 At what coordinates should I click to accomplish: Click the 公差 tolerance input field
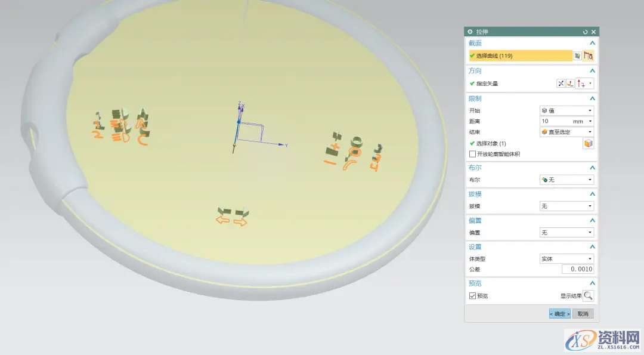click(x=577, y=270)
